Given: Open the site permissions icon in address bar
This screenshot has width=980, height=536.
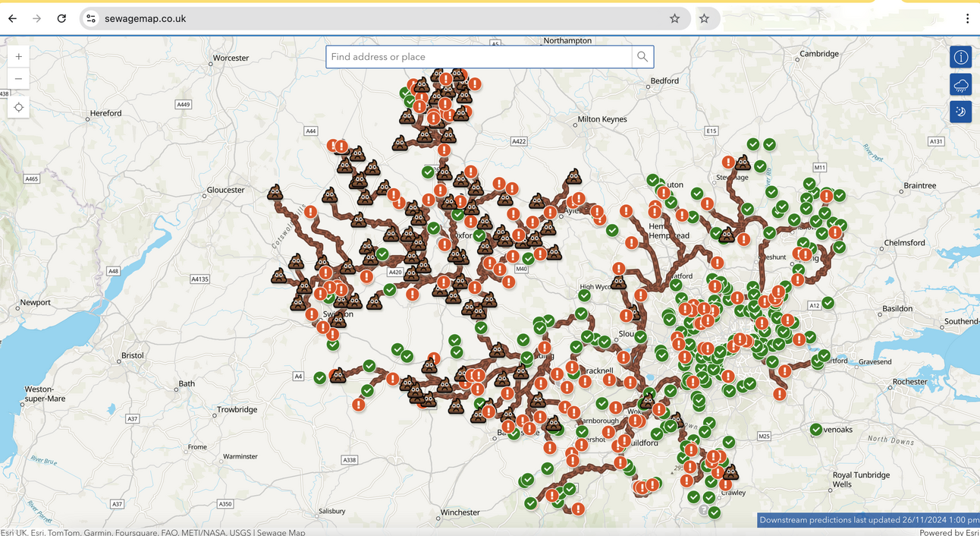Looking at the screenshot, I should coord(90,18).
